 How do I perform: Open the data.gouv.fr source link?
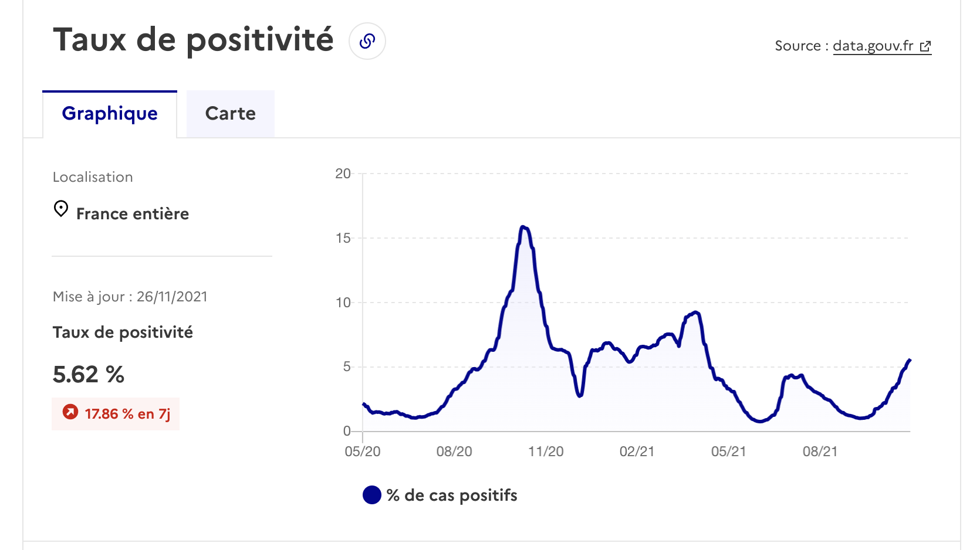click(873, 46)
